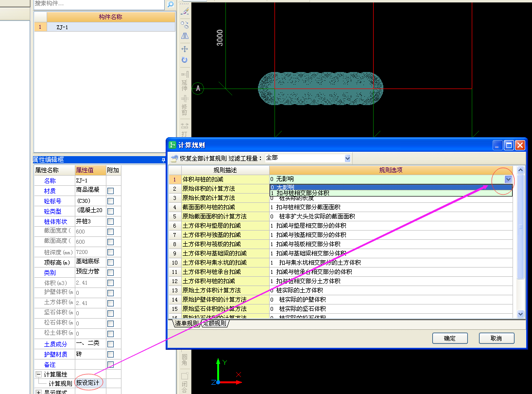Select the rotate tool in vertical toolbar
532x394 pixels.
coord(185,60)
